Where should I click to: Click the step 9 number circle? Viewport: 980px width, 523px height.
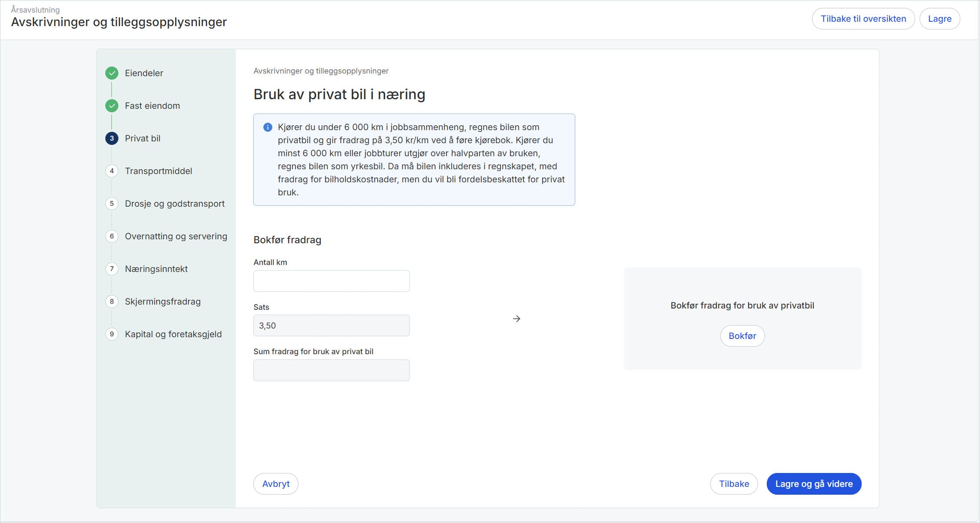pos(112,334)
